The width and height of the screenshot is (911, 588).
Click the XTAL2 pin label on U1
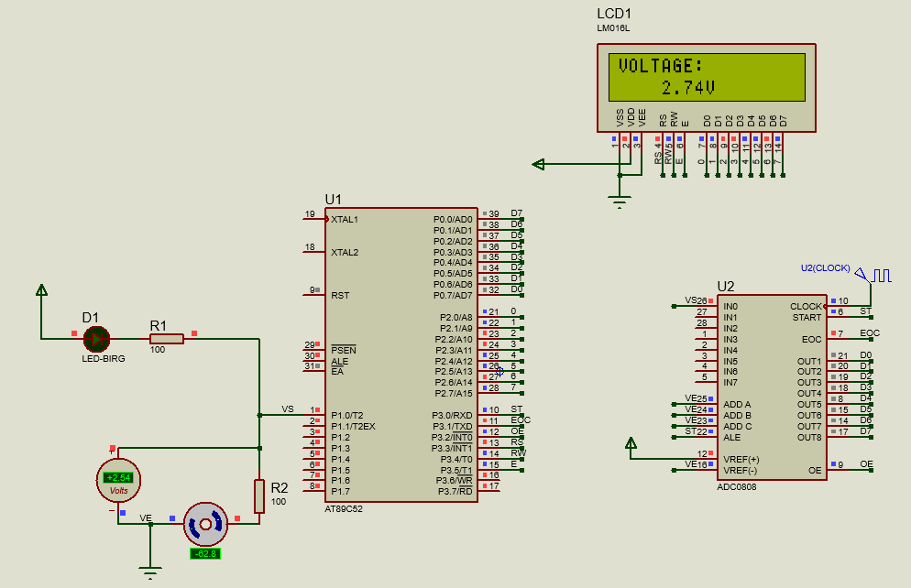[x=345, y=253]
